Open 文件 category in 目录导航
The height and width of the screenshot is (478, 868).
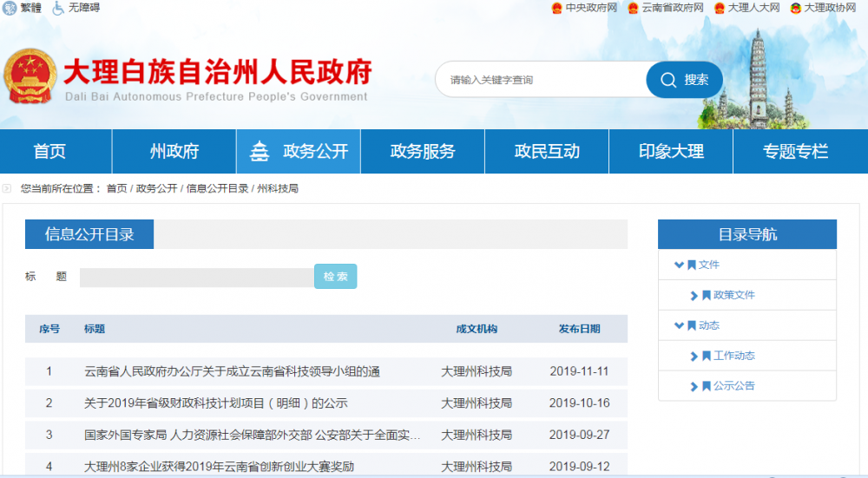[x=708, y=265]
